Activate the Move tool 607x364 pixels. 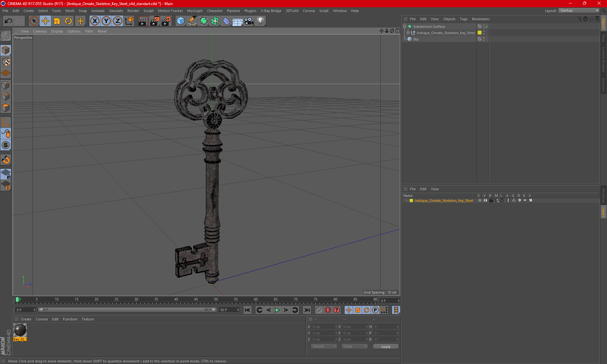pos(46,21)
